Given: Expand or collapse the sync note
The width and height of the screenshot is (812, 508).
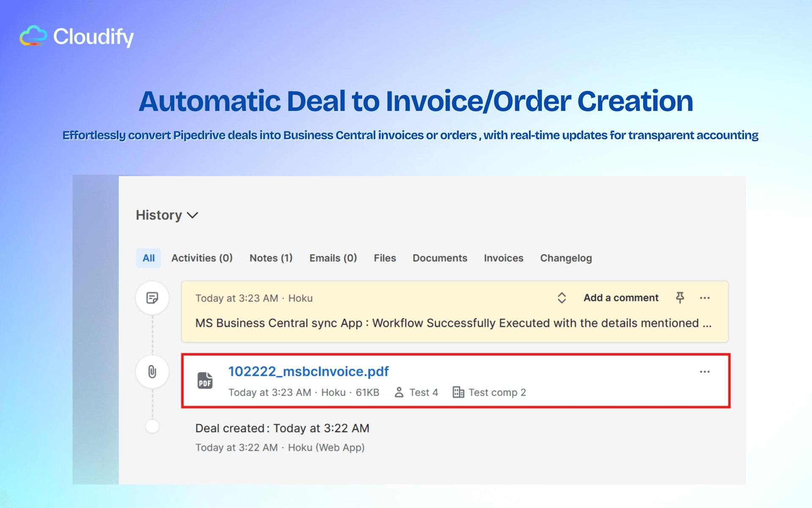Looking at the screenshot, I should pyautogui.click(x=562, y=298).
